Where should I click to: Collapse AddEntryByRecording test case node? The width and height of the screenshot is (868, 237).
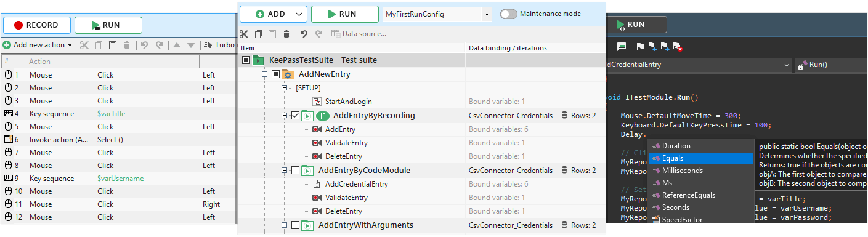click(x=285, y=116)
